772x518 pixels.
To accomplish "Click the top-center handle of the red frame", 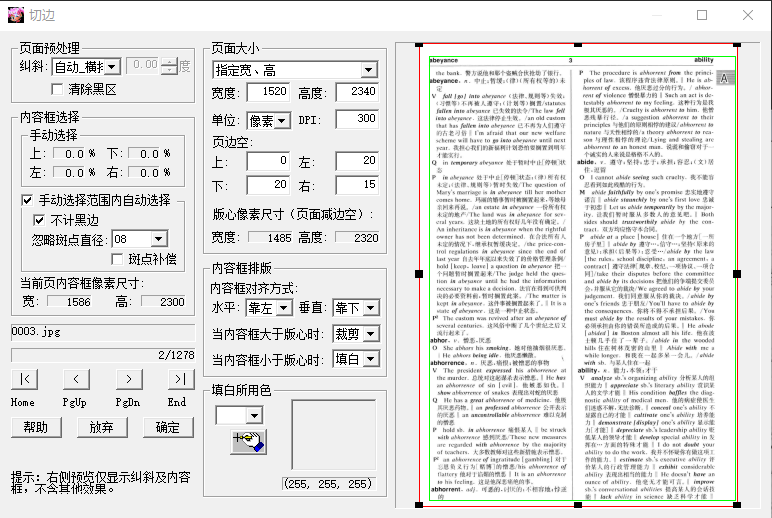I will tap(578, 45).
